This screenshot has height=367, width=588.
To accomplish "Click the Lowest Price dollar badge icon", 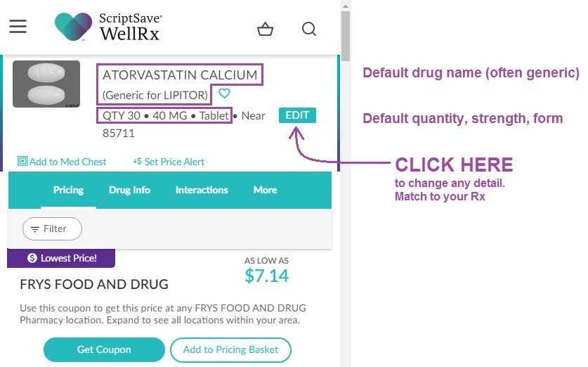I will click(32, 258).
